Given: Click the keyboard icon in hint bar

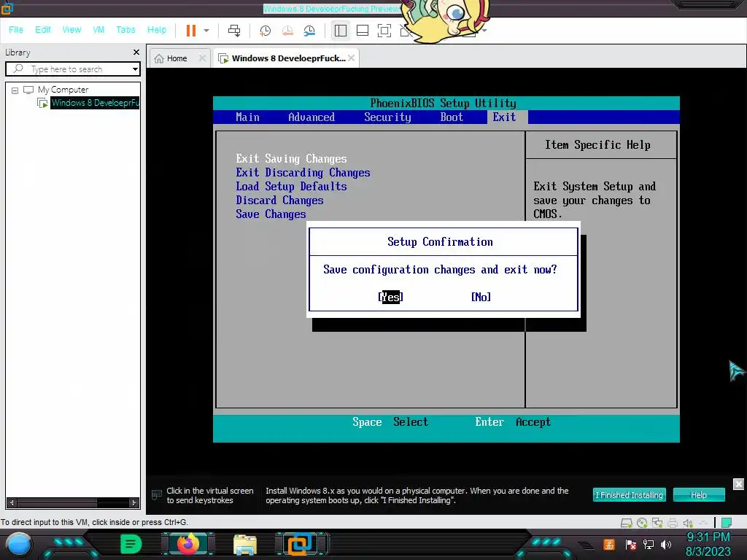Looking at the screenshot, I should click(157, 495).
